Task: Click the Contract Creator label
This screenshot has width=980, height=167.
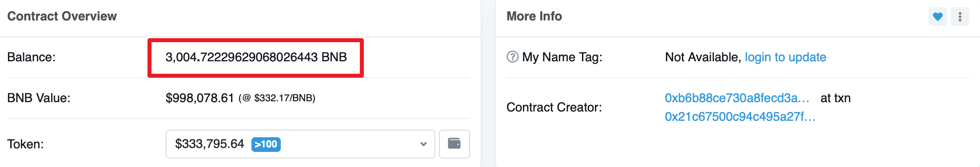Action: (554, 107)
